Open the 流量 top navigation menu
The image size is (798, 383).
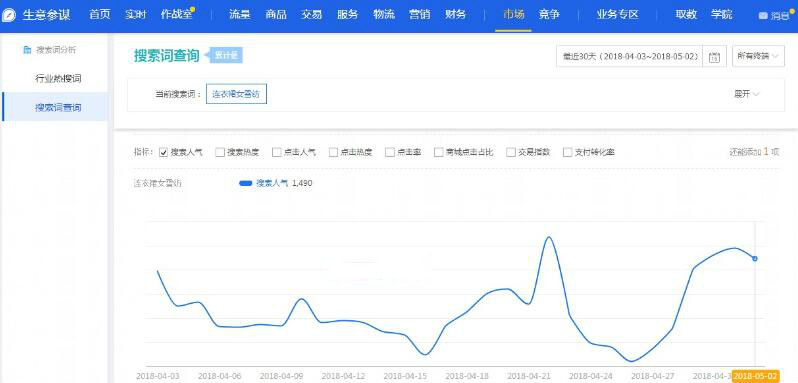pyautogui.click(x=240, y=15)
